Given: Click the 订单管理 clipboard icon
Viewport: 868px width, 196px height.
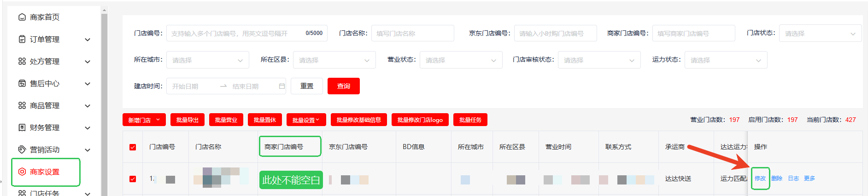Looking at the screenshot, I should pyautogui.click(x=22, y=39).
